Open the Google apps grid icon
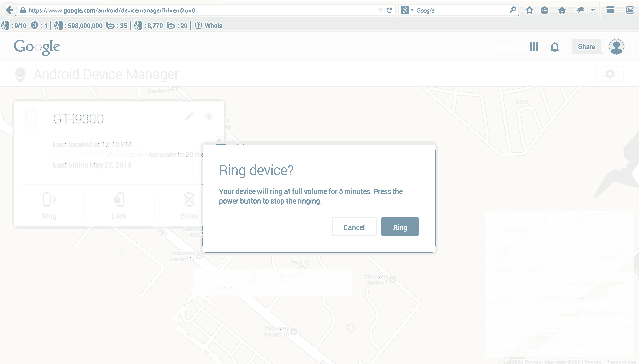The width and height of the screenshot is (639, 364). point(534,47)
